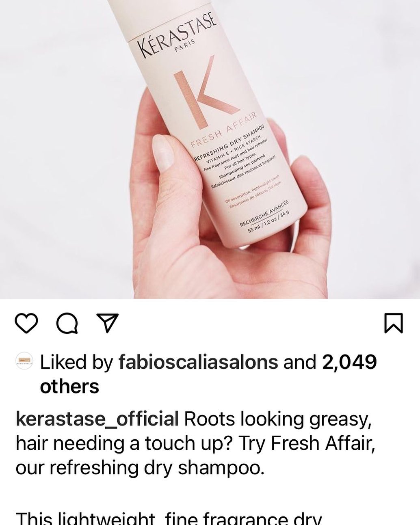Viewport: 420px width, 525px height.
Task: Like the post with the heart icon
Action: [26, 323]
